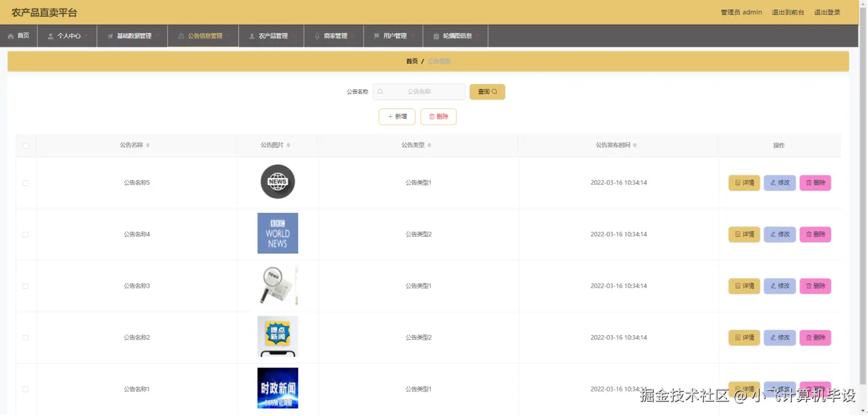Viewport: 868px width, 416px height.
Task: Expand the 轮播图信息 menu arrow
Action: [x=477, y=36]
